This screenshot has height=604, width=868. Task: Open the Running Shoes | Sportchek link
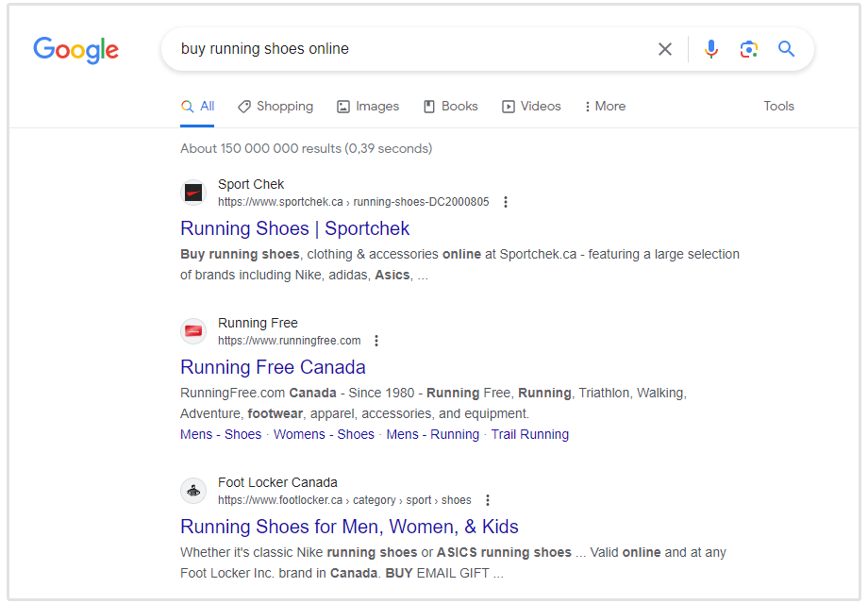point(294,228)
